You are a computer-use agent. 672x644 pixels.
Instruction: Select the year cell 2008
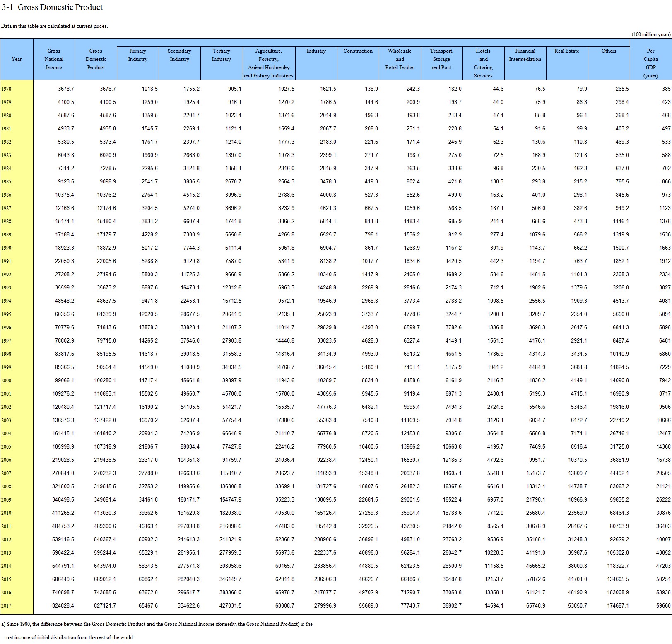pyautogui.click(x=6, y=487)
